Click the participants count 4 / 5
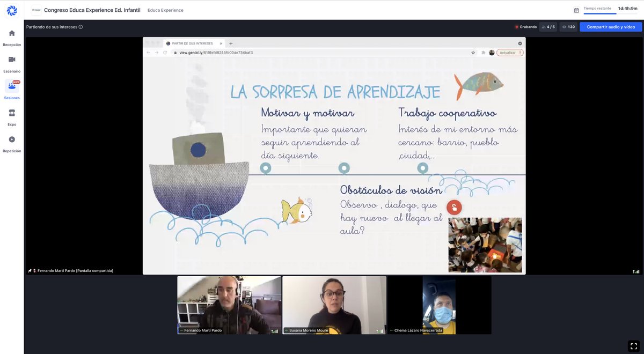The width and height of the screenshot is (644, 354). click(548, 27)
